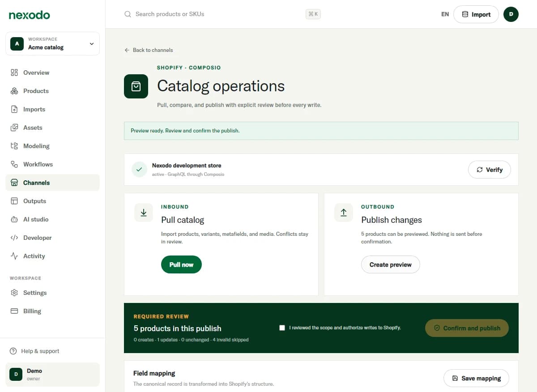Image resolution: width=537 pixels, height=392 pixels.
Task: Go Back to channels
Action: tap(149, 50)
